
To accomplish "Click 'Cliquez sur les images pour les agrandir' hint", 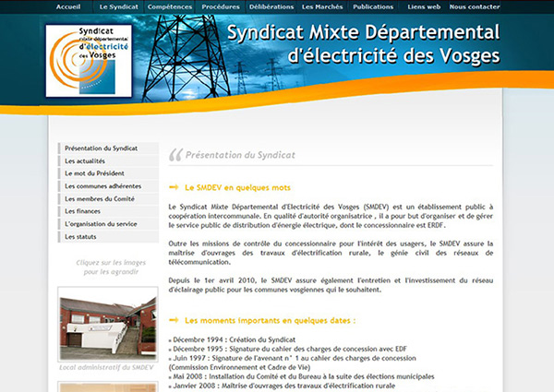I will tap(111, 267).
